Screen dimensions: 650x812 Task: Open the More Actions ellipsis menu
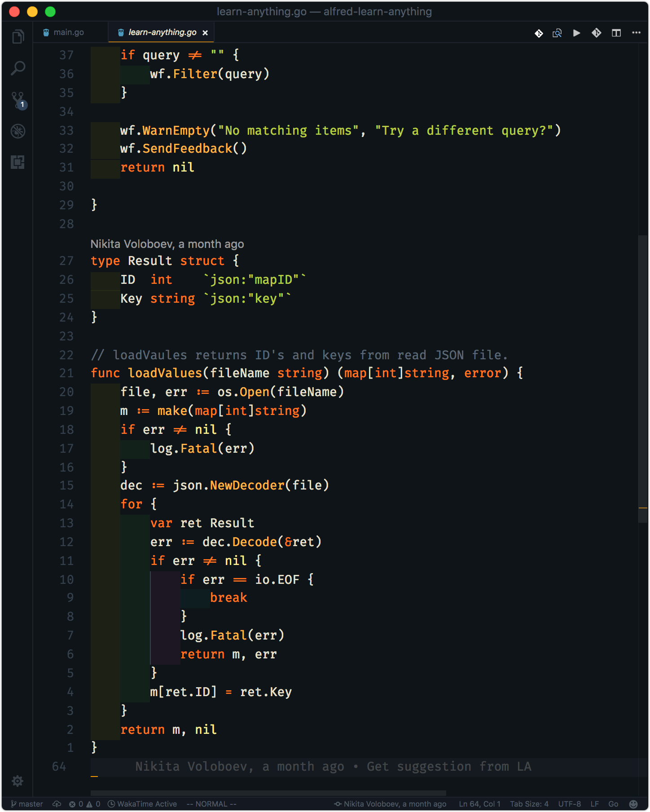click(x=636, y=32)
